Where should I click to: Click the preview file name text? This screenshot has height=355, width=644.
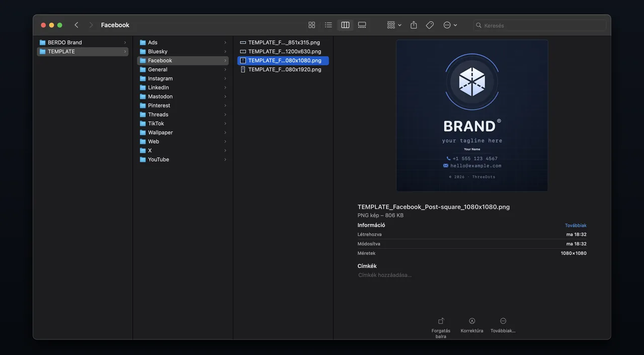point(434,207)
